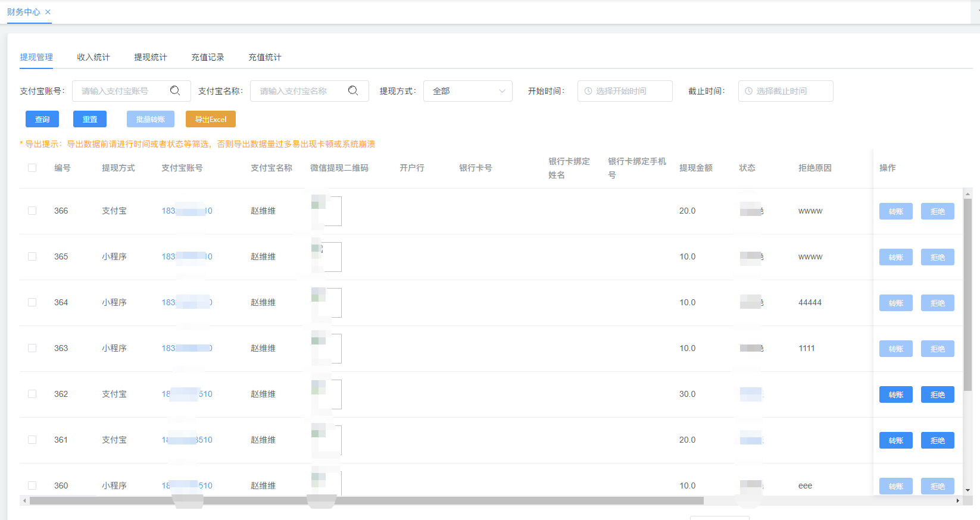
Task: Check the checkbox for row 362
Action: 32,394
